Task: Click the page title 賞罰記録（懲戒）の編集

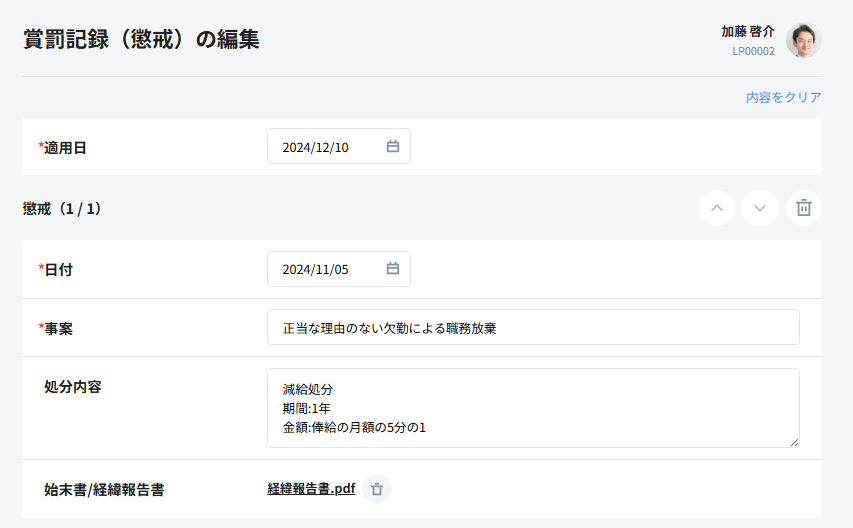Action: click(x=141, y=40)
